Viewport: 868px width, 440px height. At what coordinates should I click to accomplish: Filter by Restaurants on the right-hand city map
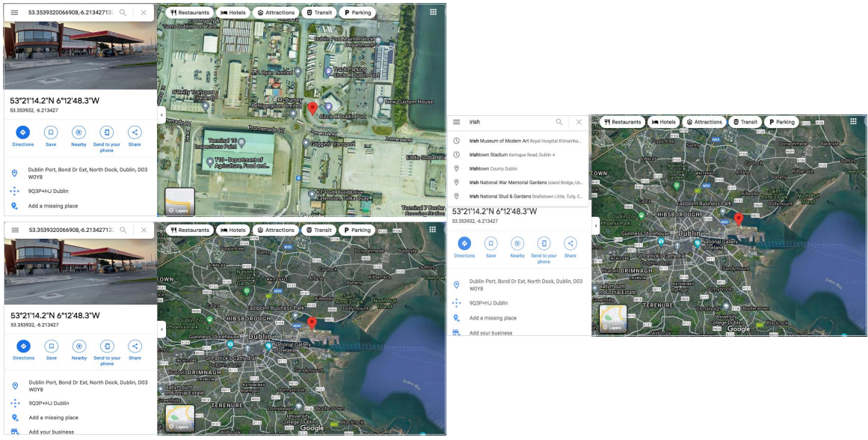point(624,122)
